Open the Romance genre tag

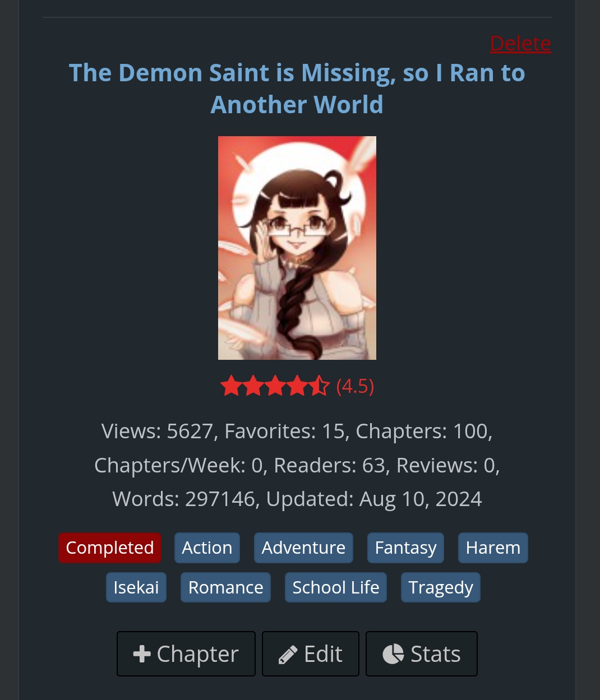coord(225,587)
